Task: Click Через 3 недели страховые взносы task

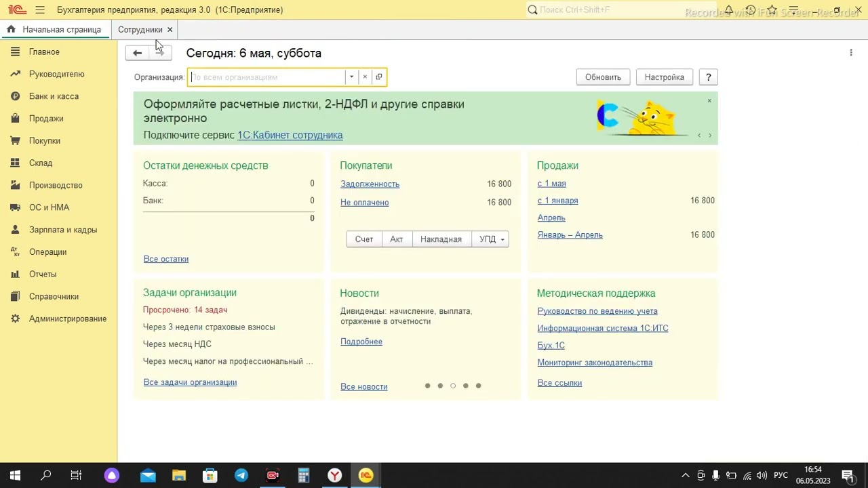Action: 209,327
